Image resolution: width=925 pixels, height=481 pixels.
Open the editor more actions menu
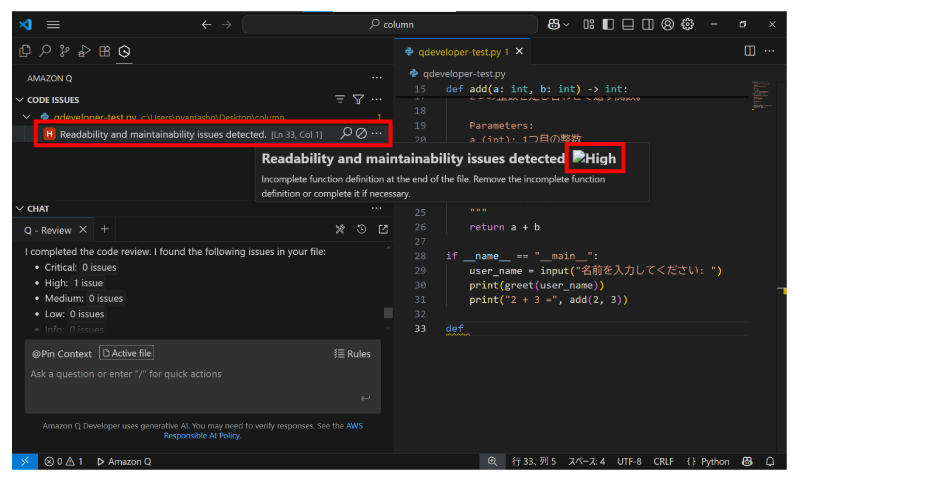coord(769,51)
